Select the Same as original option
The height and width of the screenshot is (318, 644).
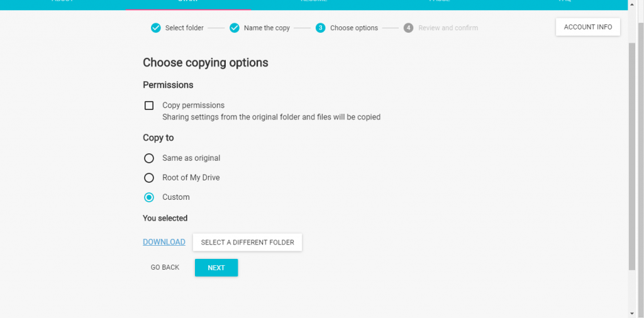[149, 158]
